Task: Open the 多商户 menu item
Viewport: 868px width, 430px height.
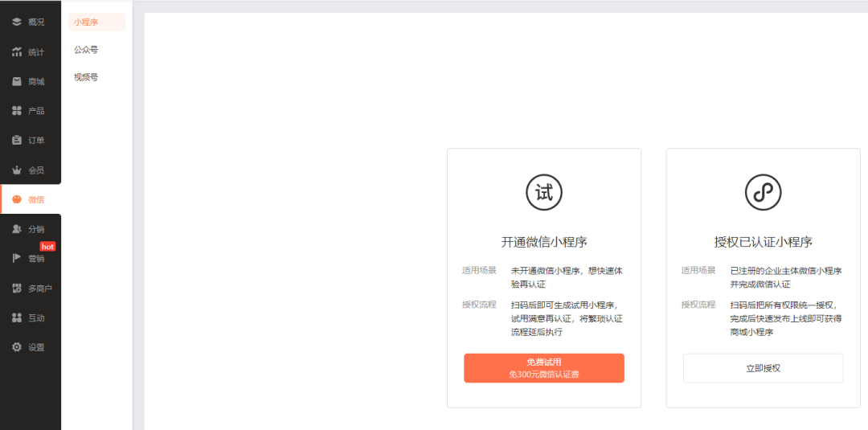Action: coord(31,289)
